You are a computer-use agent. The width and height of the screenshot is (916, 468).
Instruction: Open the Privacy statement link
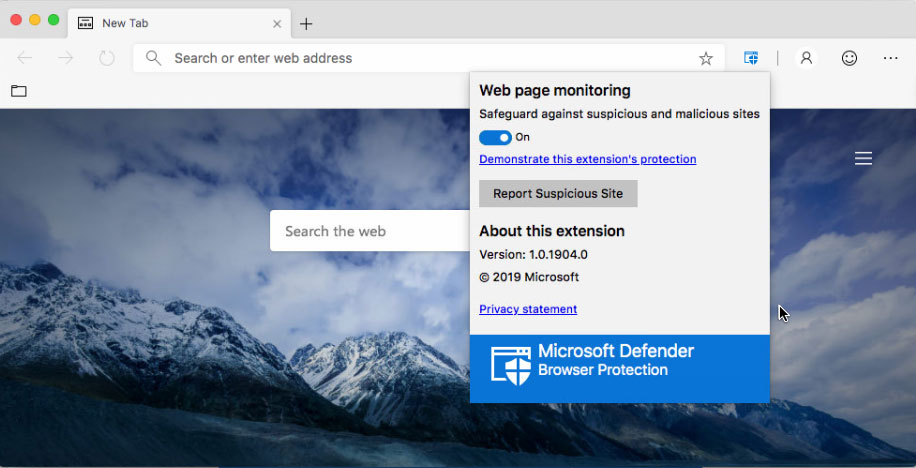tap(528, 309)
